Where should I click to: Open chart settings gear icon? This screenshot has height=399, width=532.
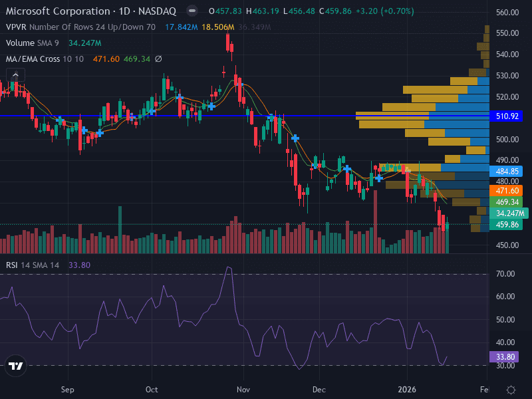pyautogui.click(x=511, y=390)
